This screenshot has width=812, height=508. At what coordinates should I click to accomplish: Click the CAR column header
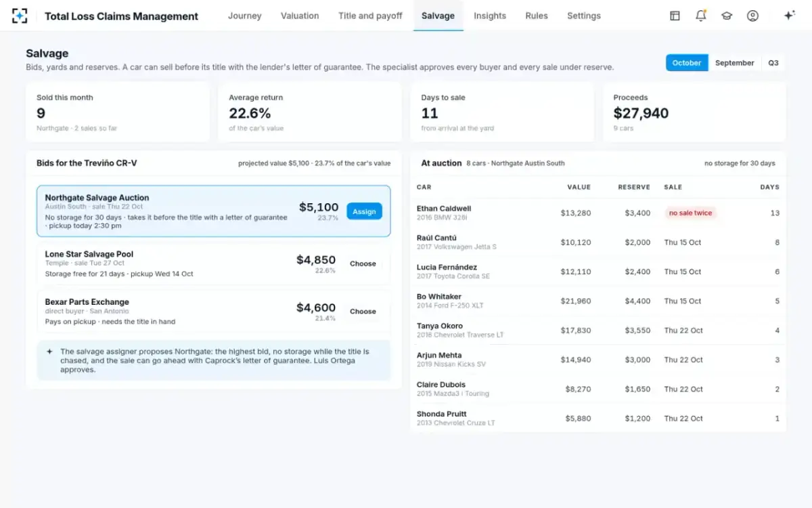point(424,187)
